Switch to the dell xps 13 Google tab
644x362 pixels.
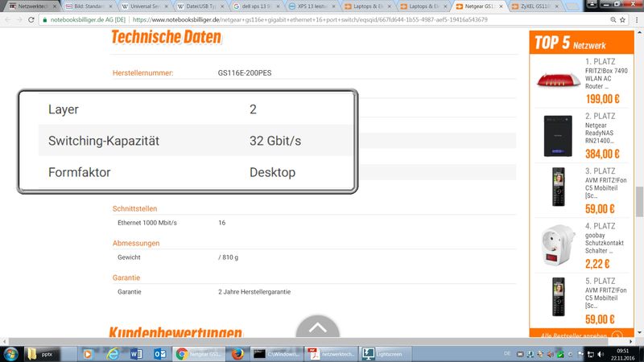pyautogui.click(x=255, y=6)
